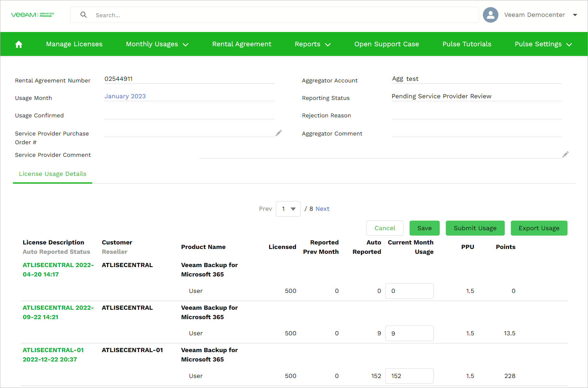The height and width of the screenshot is (388, 588).
Task: Go to Next page link
Action: (322, 209)
